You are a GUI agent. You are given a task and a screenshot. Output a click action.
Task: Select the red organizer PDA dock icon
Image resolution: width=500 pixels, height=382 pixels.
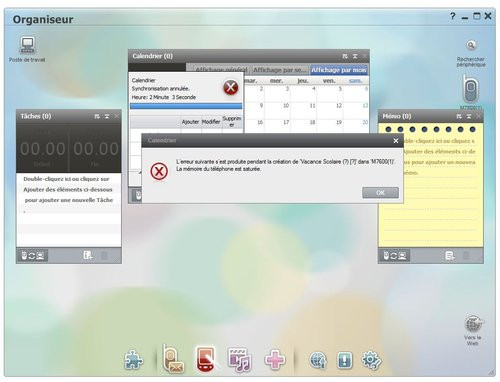click(x=207, y=359)
